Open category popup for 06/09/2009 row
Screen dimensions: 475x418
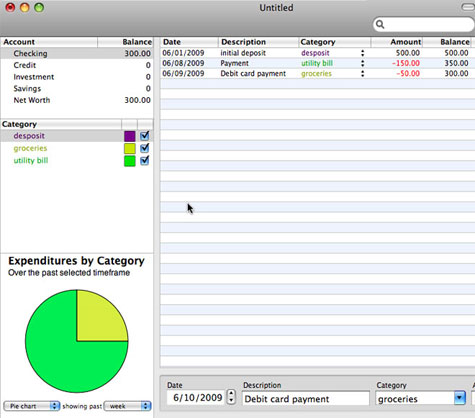click(362, 74)
